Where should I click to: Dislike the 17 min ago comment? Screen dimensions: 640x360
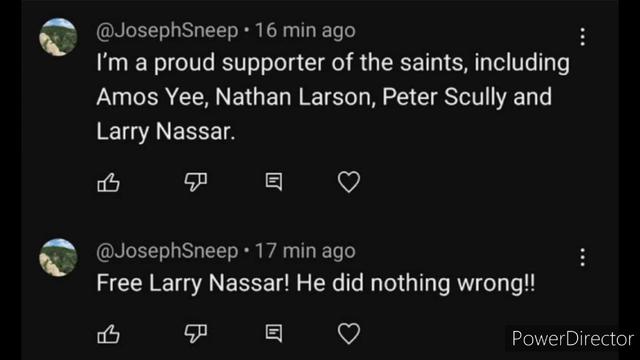(x=196, y=333)
